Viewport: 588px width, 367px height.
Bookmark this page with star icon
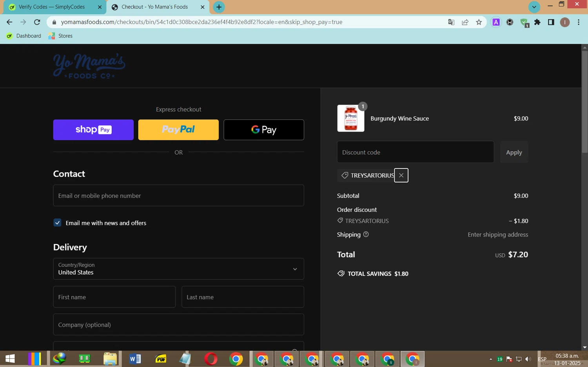tap(479, 22)
